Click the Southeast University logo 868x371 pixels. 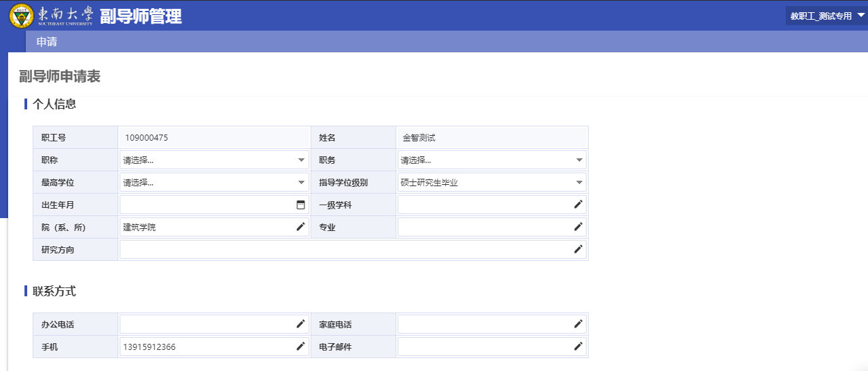click(x=22, y=16)
